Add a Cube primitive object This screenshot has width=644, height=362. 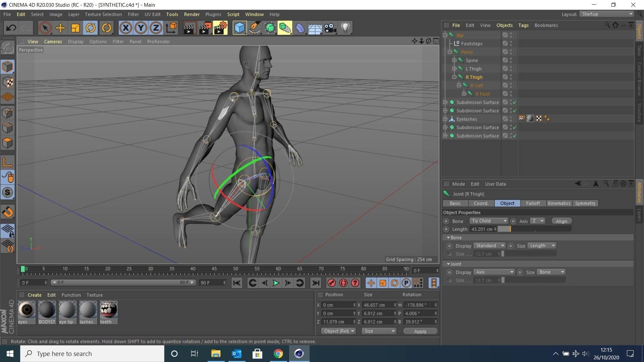[239, 28]
